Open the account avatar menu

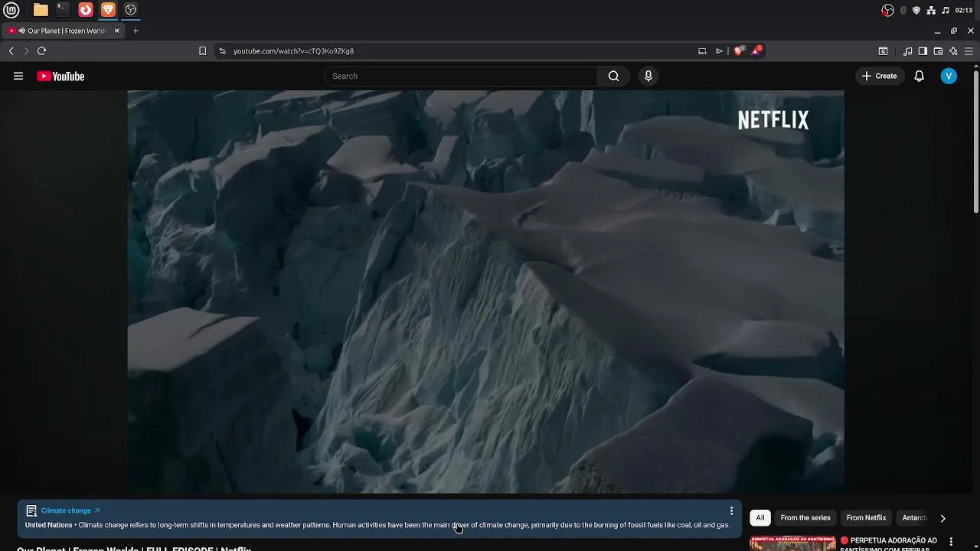click(x=949, y=76)
